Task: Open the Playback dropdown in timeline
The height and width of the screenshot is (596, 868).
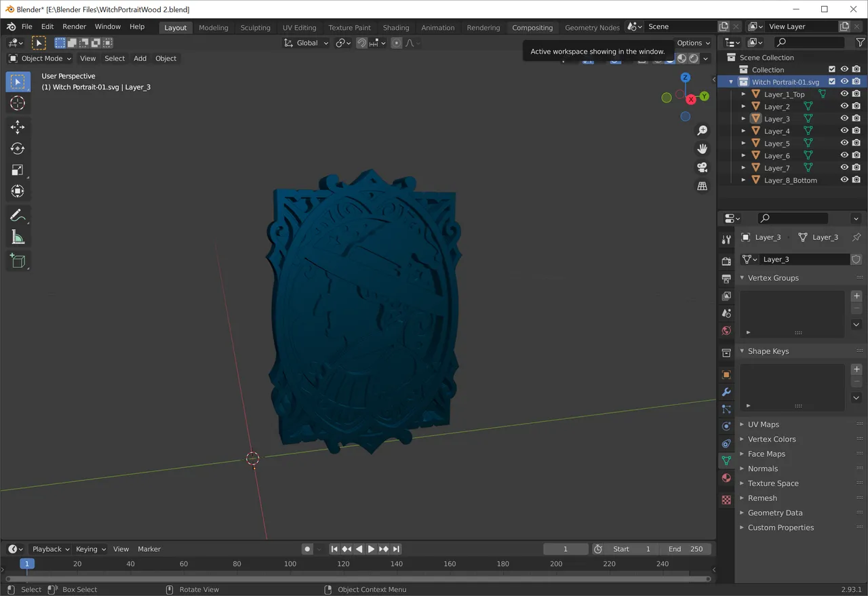Action: (x=50, y=549)
